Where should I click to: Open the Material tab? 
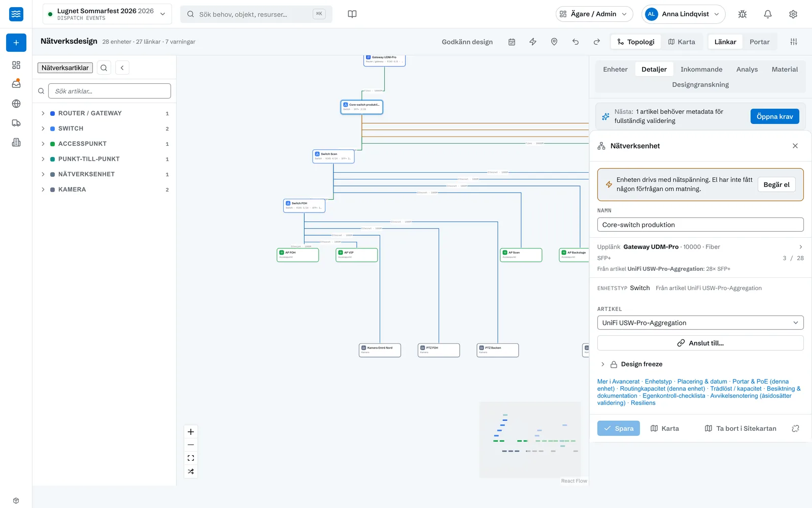point(785,69)
